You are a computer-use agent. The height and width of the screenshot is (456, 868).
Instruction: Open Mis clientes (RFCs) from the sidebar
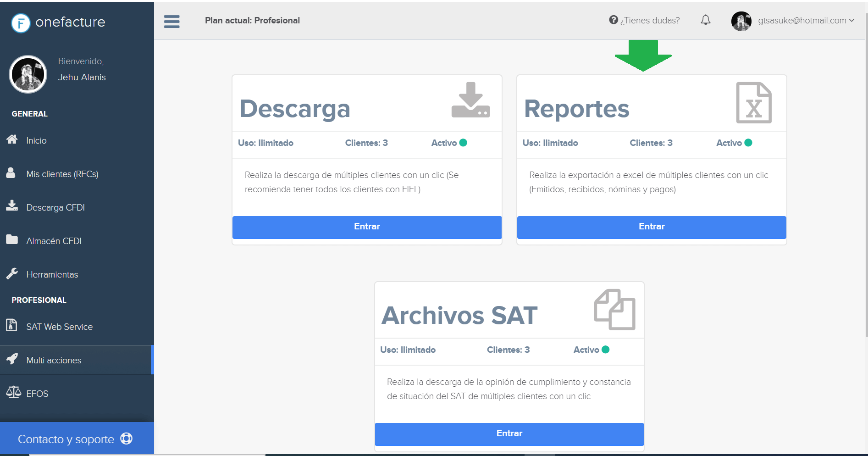[62, 173]
